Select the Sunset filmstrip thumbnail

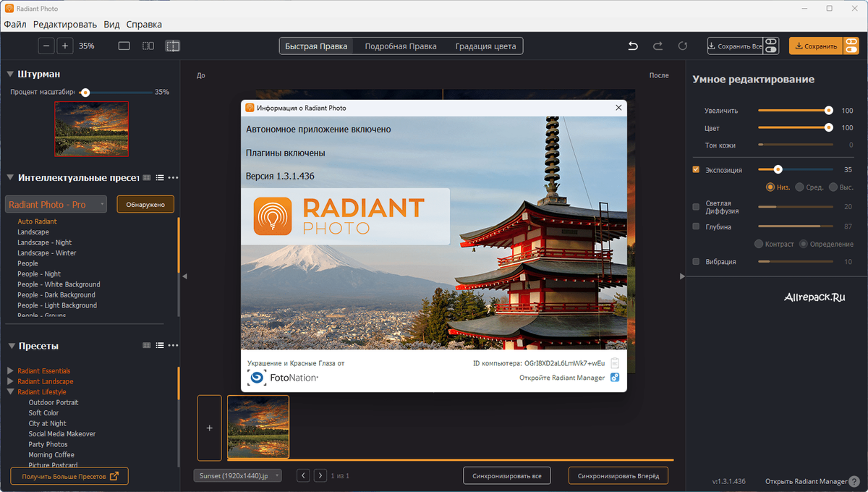[x=258, y=427]
